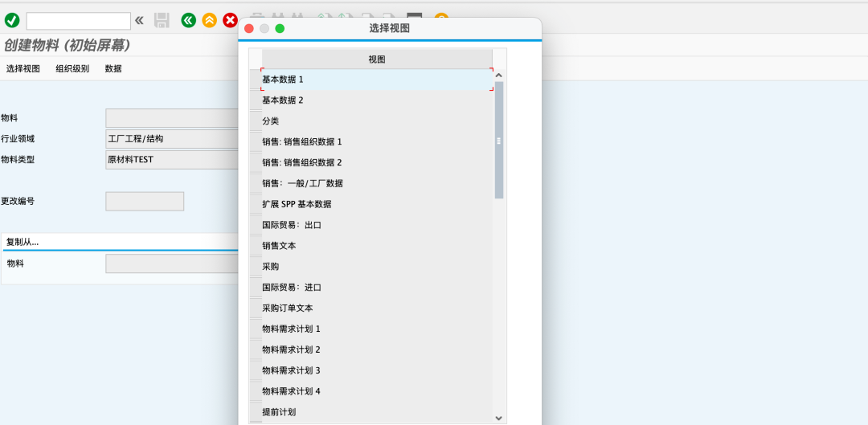Click the vertical scrollbar thumb in the view list
The width and height of the screenshot is (868, 425).
[499, 140]
